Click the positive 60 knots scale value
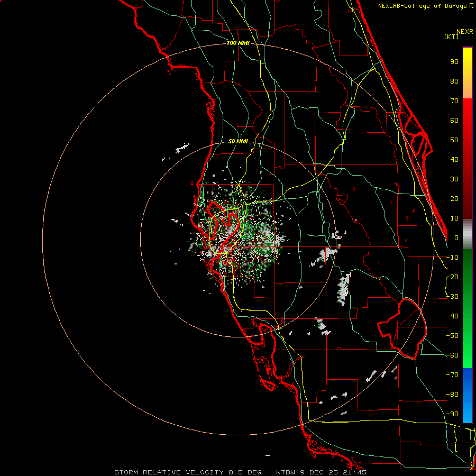 click(x=454, y=121)
